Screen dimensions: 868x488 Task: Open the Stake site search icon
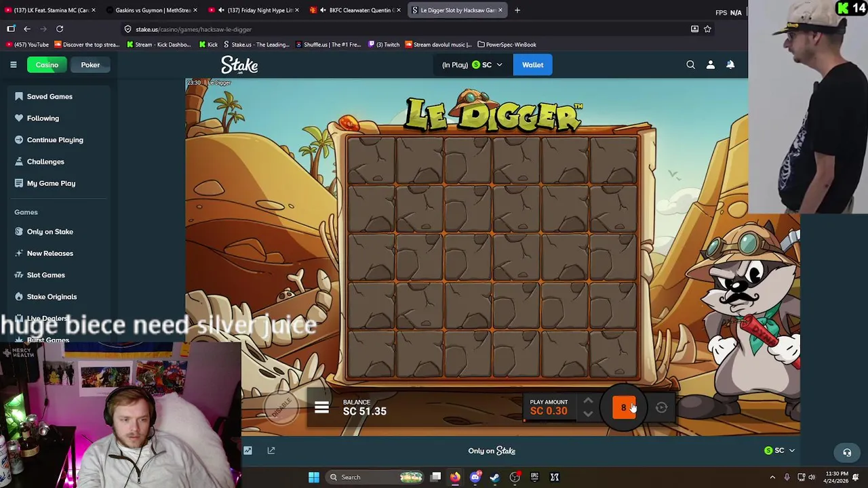pyautogui.click(x=690, y=64)
